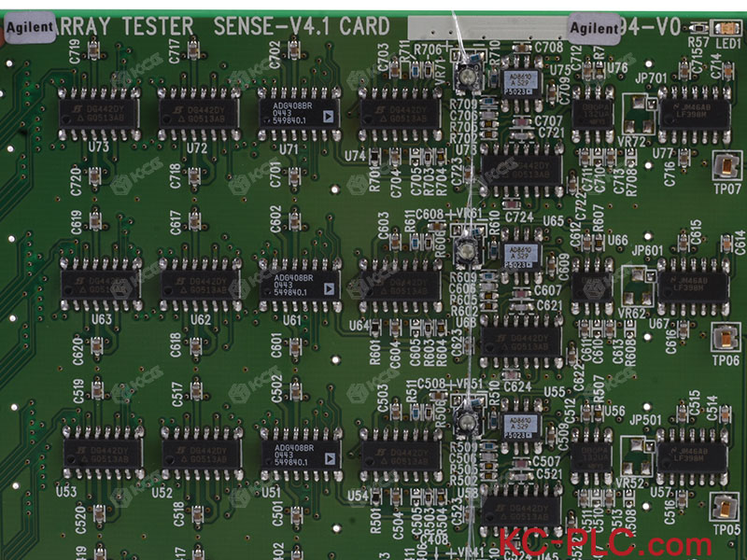Select the LF398M chip labeled U77
This screenshot has width=747, height=560.
(x=694, y=114)
